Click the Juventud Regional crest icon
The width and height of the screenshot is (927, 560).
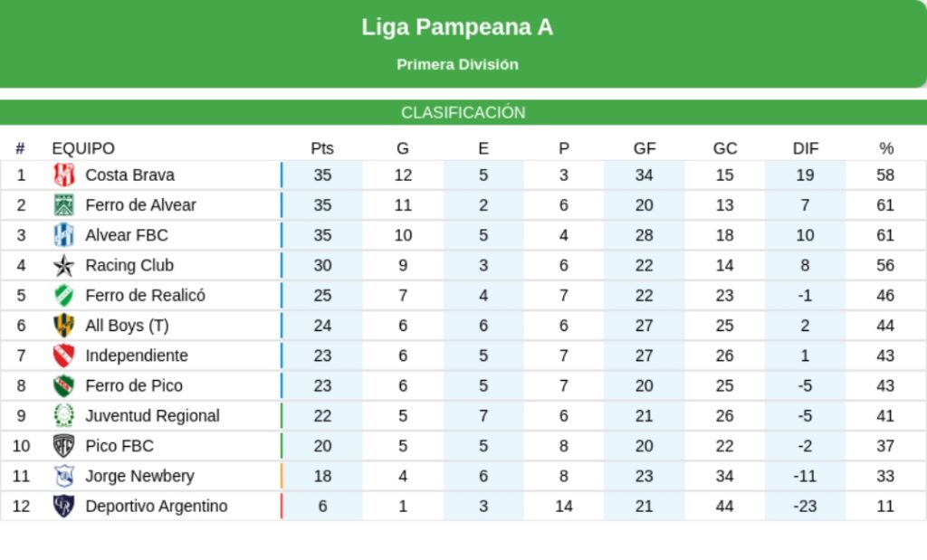pyautogui.click(x=64, y=416)
